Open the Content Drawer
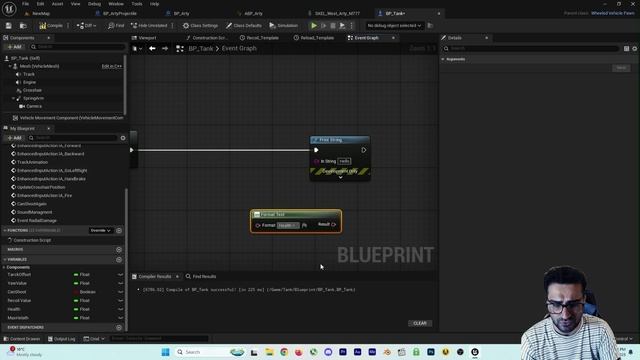The image size is (640, 360). point(22,339)
